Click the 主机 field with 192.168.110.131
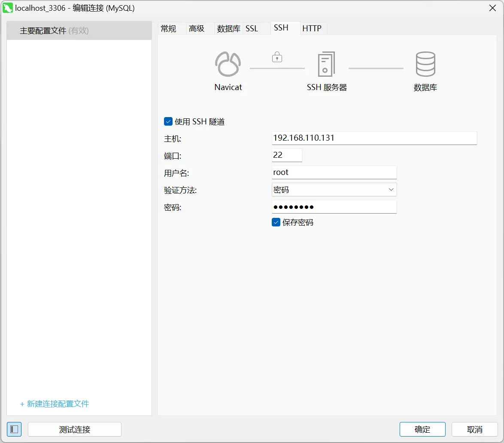Viewport: 504px width, 443px height. click(x=374, y=138)
